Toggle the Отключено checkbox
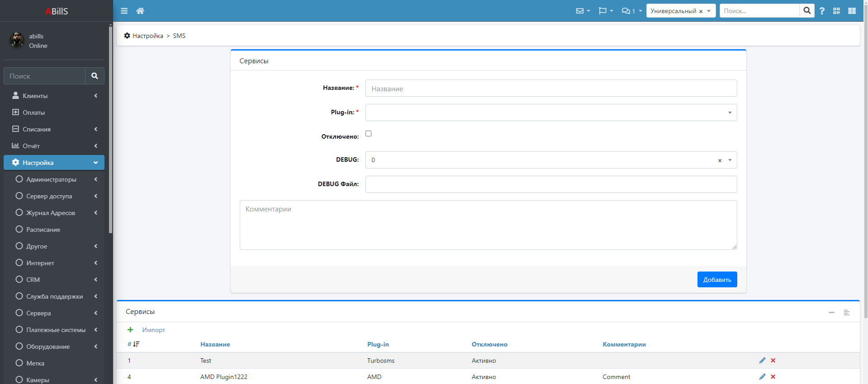Viewport: 868px width, 384px height. coord(368,133)
